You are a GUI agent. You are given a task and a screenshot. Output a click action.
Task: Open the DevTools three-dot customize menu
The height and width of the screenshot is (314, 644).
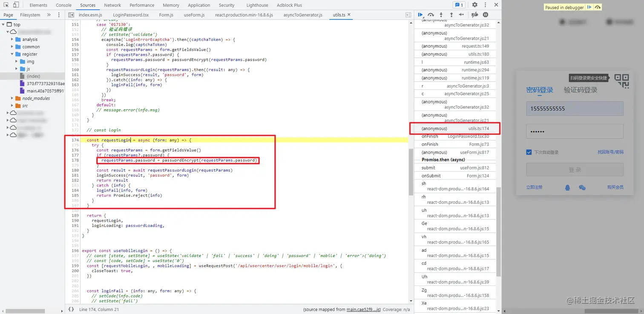[x=485, y=5]
